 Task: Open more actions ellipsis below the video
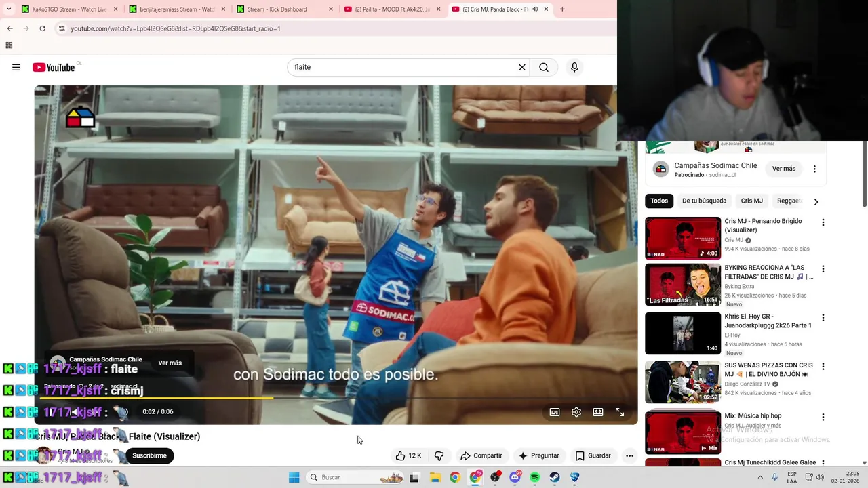(629, 455)
